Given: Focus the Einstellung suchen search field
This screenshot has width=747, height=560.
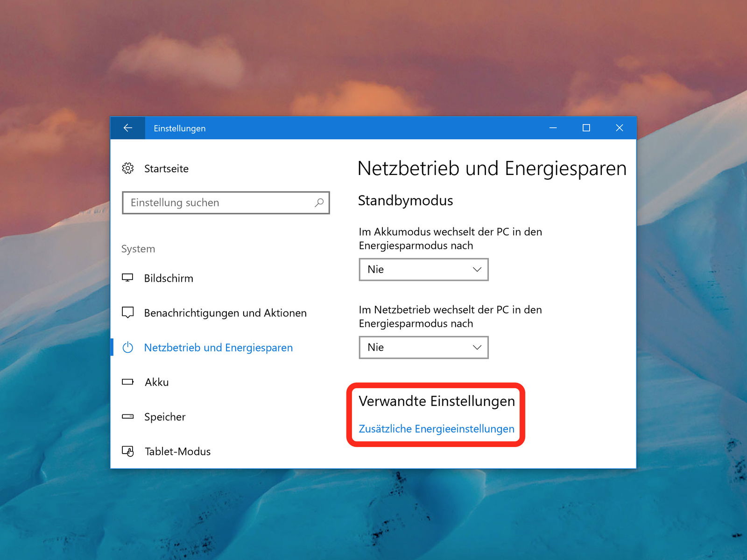Looking at the screenshot, I should (x=226, y=203).
